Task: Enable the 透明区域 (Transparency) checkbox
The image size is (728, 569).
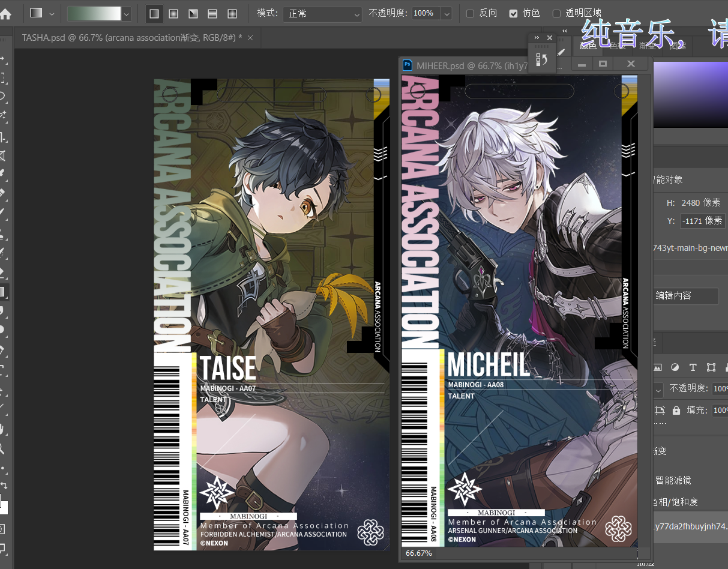Action: click(x=556, y=13)
